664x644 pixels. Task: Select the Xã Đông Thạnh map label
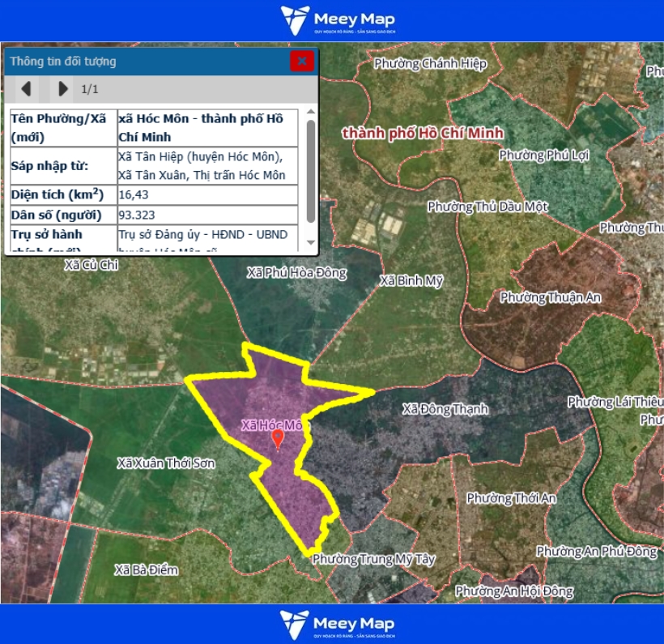point(445,409)
